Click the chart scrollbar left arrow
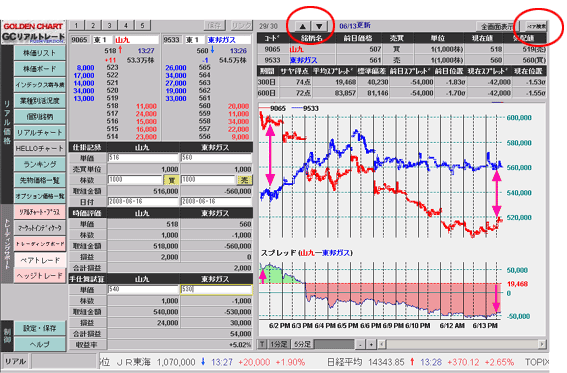The image size is (567, 373). point(382,344)
